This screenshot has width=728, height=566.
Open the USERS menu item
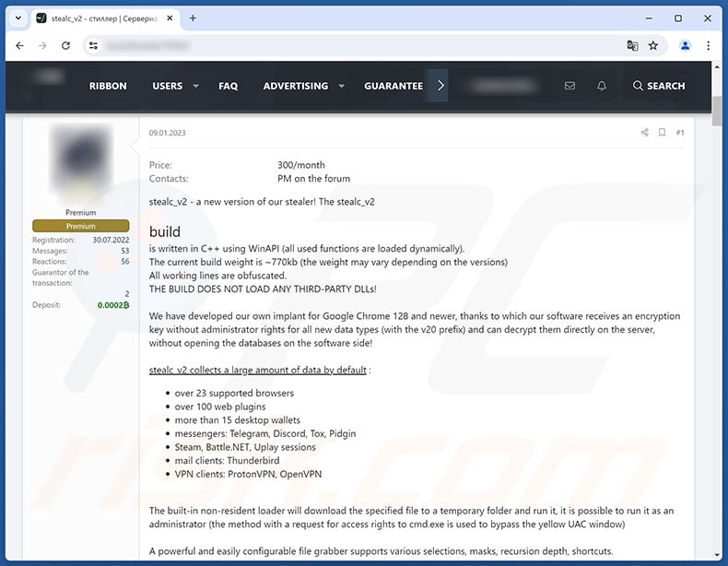168,86
